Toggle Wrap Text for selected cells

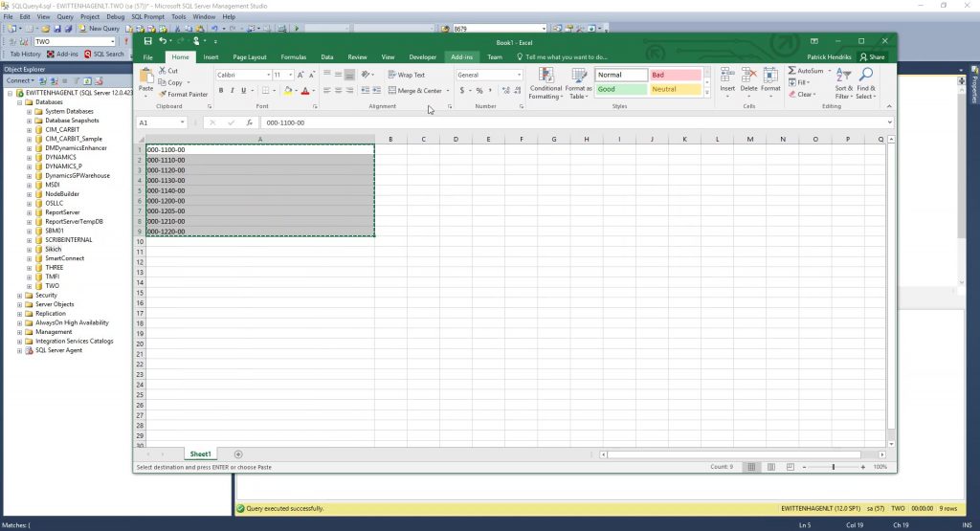(x=407, y=75)
